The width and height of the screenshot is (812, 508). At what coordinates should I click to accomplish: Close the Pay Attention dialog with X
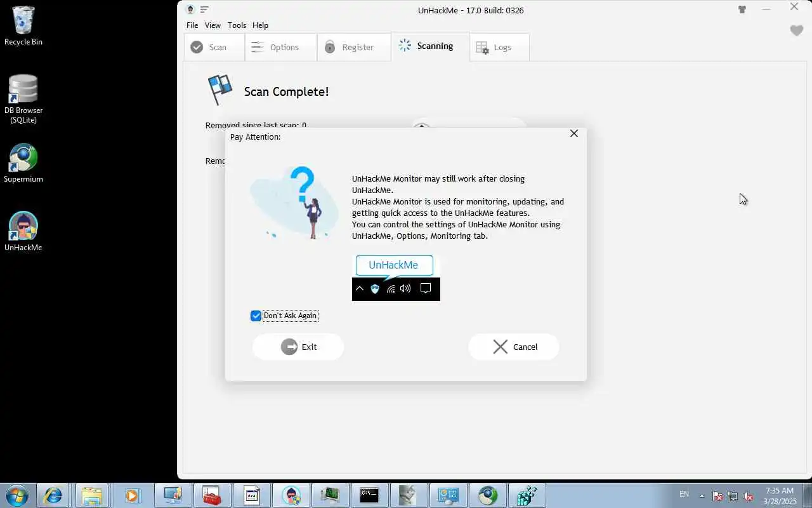[x=574, y=133]
